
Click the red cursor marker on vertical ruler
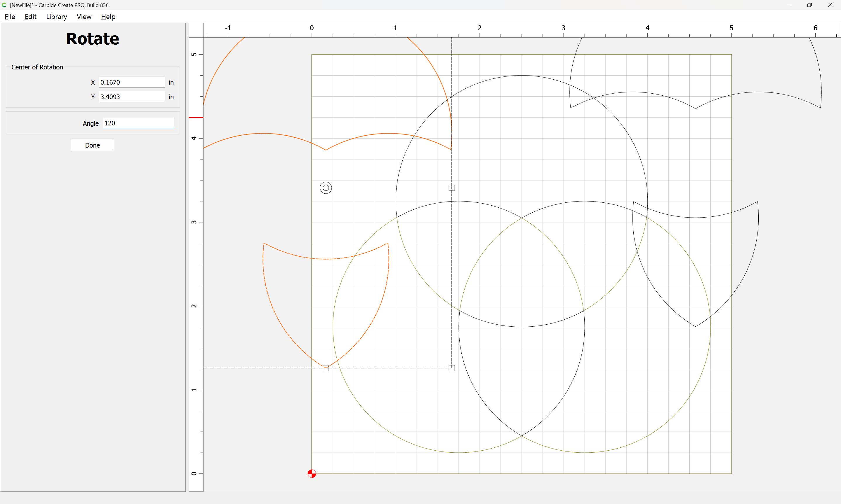(196, 118)
